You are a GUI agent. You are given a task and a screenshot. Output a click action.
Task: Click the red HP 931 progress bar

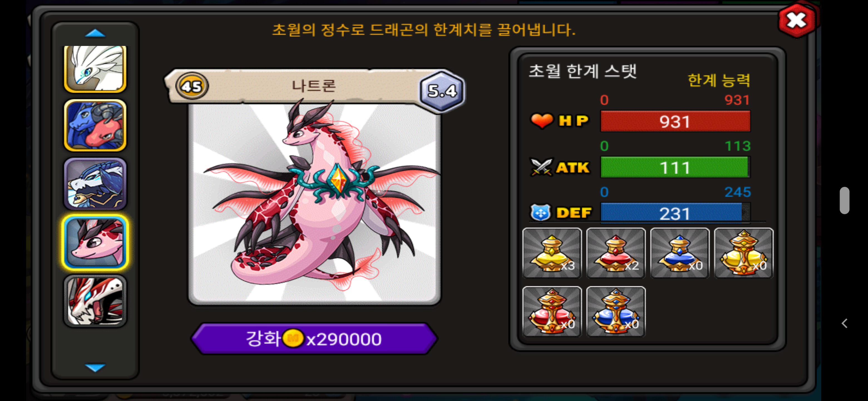[x=675, y=121]
